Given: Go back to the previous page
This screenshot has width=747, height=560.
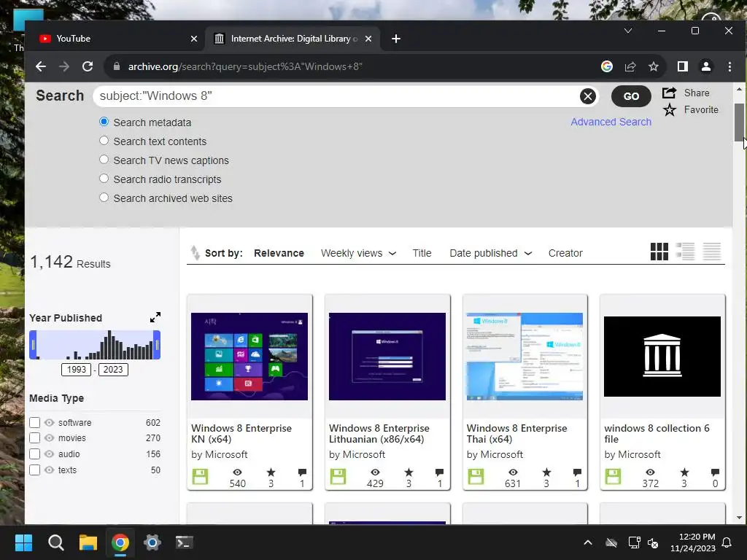Looking at the screenshot, I should tap(41, 66).
